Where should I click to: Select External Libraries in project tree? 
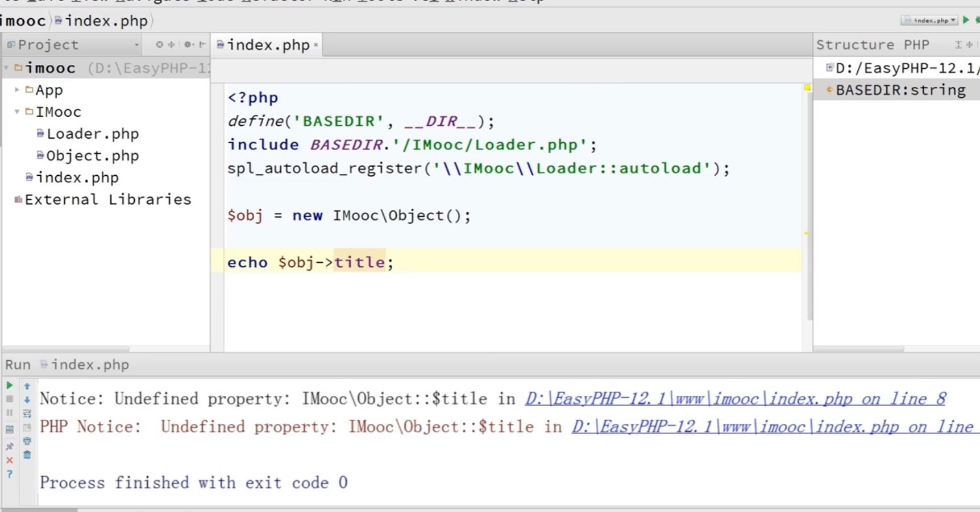[103, 199]
